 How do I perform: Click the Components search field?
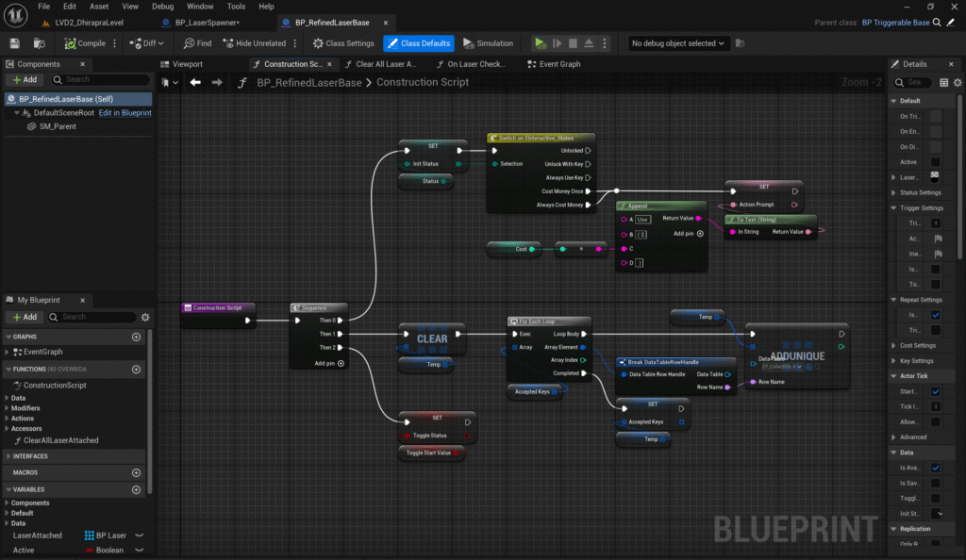[x=100, y=79]
